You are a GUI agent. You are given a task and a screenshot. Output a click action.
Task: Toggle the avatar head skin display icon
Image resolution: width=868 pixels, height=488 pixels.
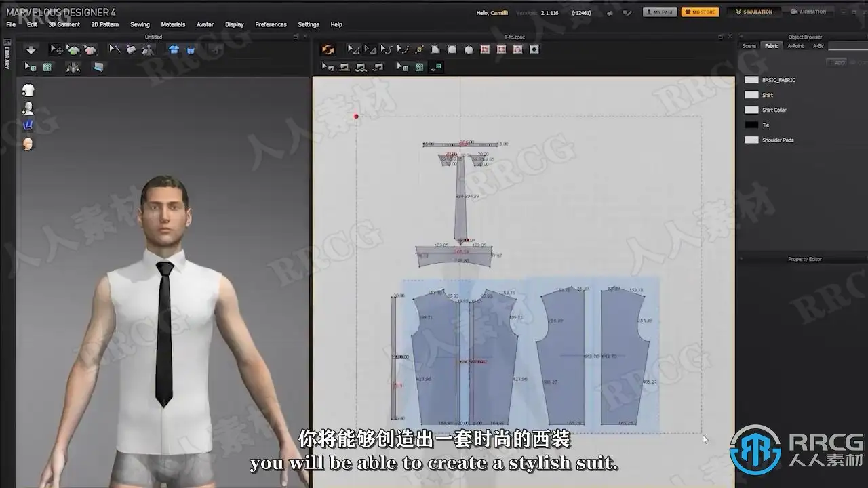(x=28, y=144)
